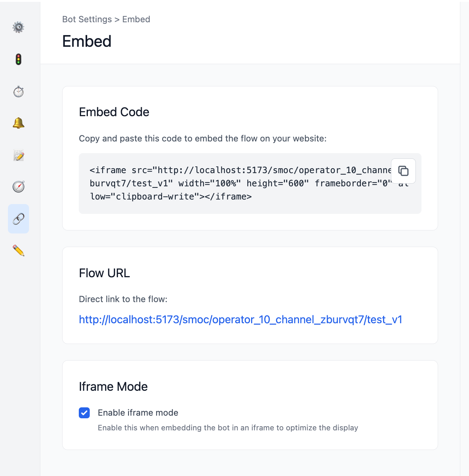
Task: Click the Embed Code section title
Action: (114, 112)
